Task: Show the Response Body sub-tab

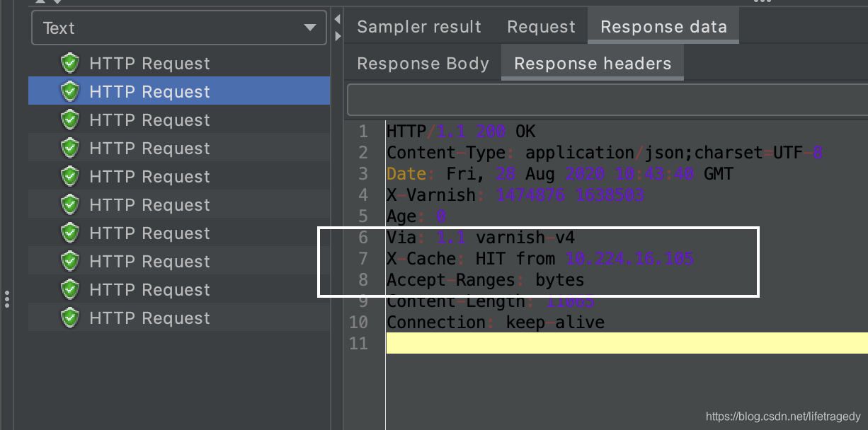Action: point(423,64)
